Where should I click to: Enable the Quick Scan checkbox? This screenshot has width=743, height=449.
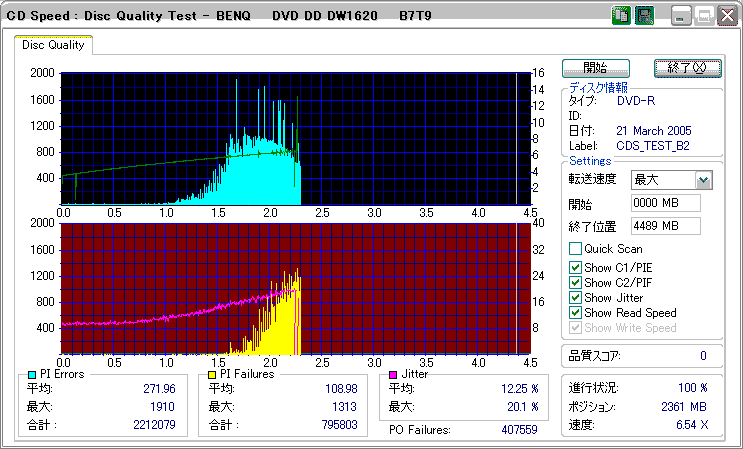pos(575,249)
